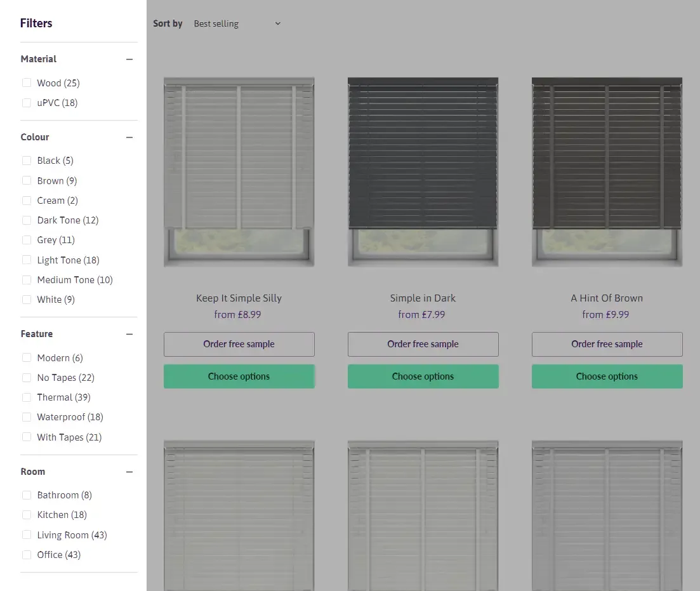Screen dimensions: 700x591
Task: Select the Waterproof feature checkbox
Action: [x=27, y=417]
